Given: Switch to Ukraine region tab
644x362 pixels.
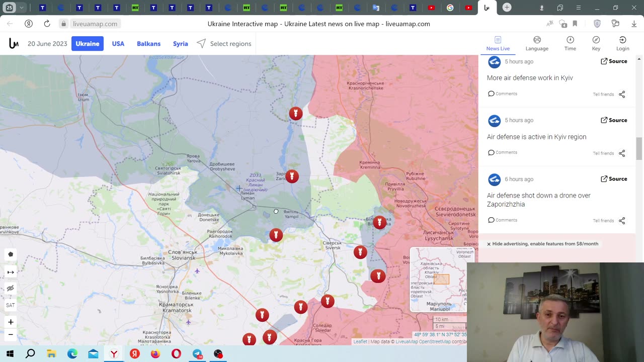Looking at the screenshot, I should click(88, 44).
